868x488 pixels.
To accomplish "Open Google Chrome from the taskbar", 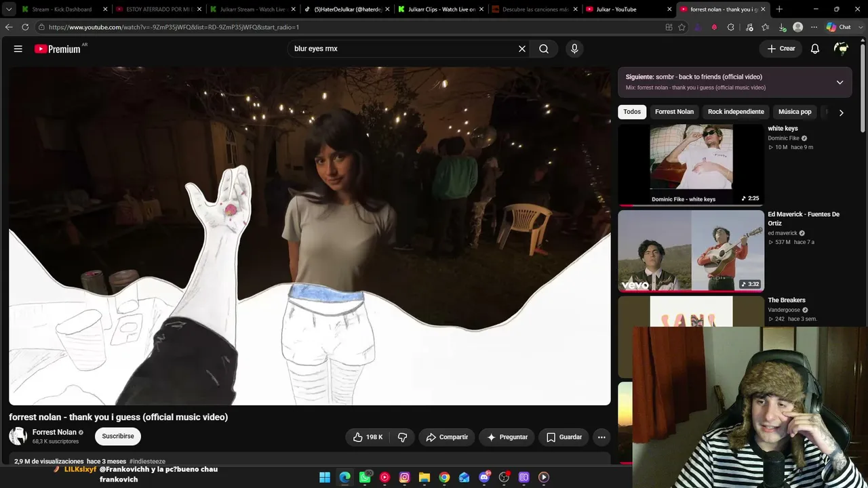I will (x=444, y=477).
